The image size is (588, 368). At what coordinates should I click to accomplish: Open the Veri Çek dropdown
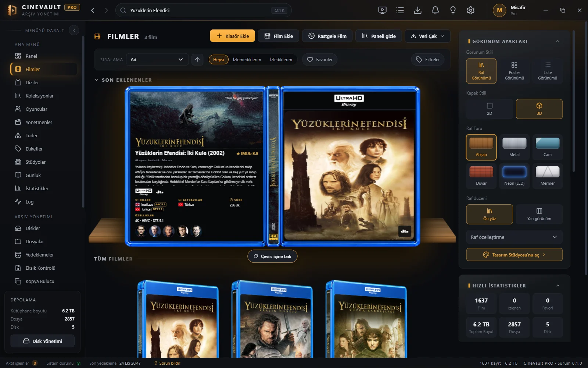coord(427,36)
